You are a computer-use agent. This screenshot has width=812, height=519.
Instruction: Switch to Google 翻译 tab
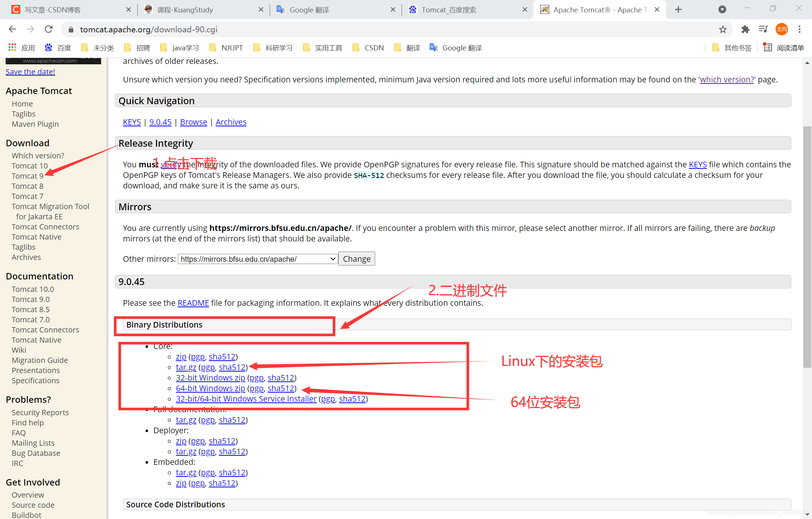(x=335, y=10)
